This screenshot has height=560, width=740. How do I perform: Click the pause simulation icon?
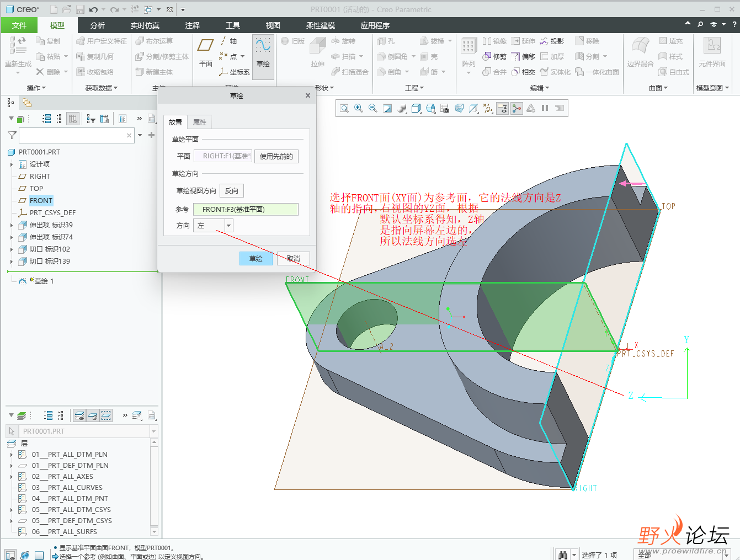point(545,108)
